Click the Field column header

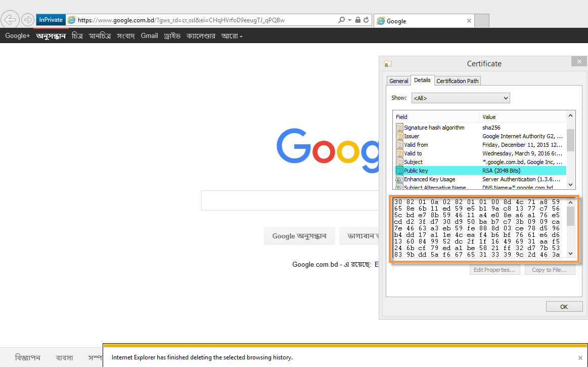pos(436,117)
